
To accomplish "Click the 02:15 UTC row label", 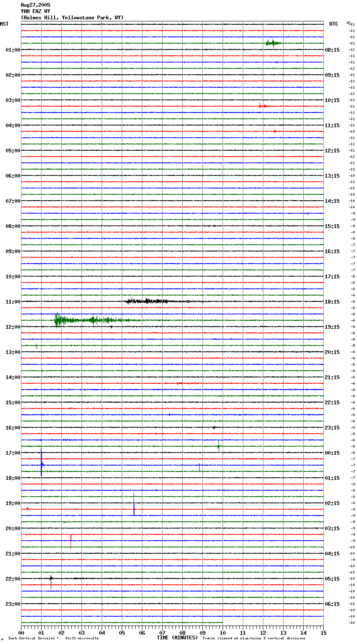I will coord(332,503).
